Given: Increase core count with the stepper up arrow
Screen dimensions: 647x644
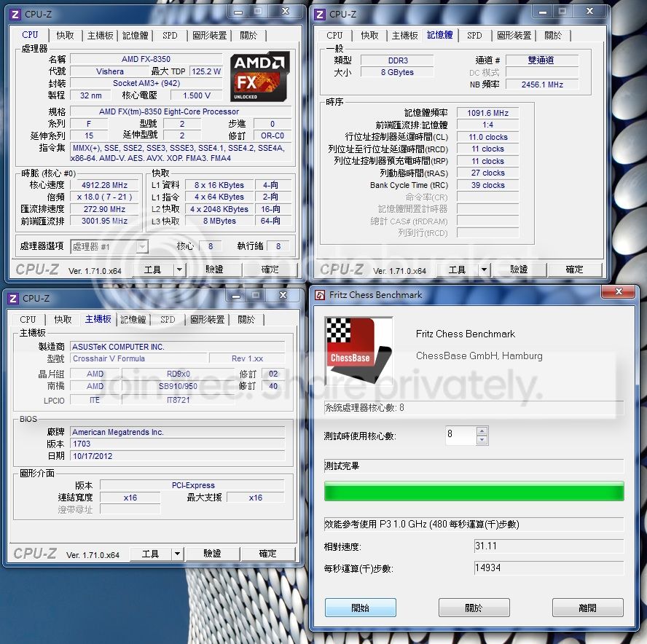Looking at the screenshot, I should tap(482, 431).
